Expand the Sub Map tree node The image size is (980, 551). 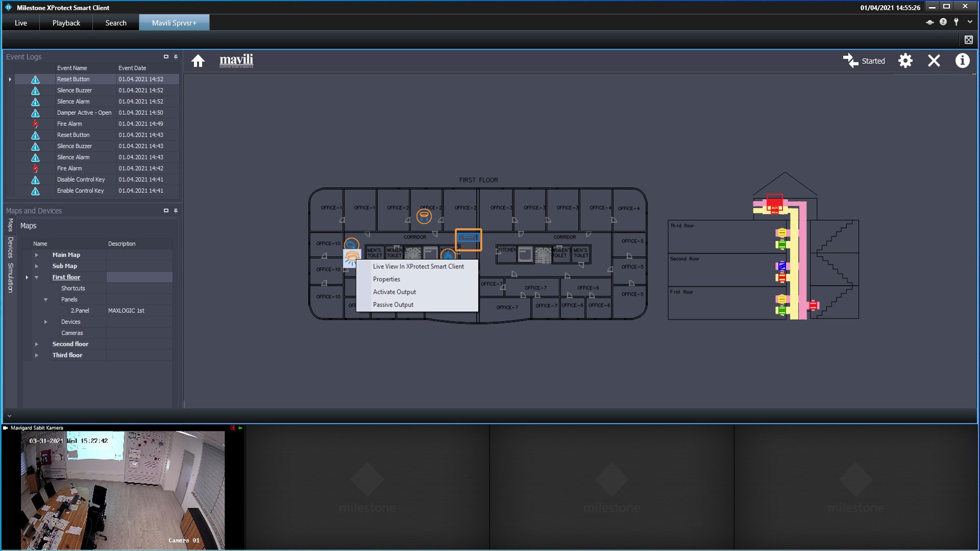pyautogui.click(x=36, y=266)
